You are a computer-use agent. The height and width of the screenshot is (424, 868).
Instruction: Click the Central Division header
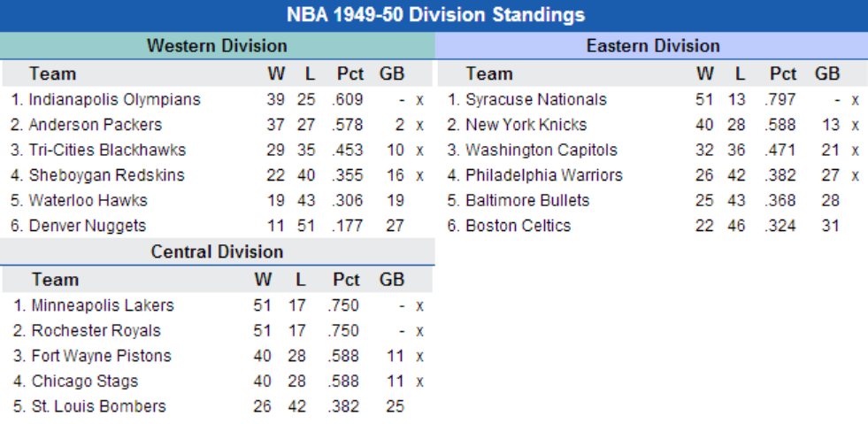[x=217, y=252]
